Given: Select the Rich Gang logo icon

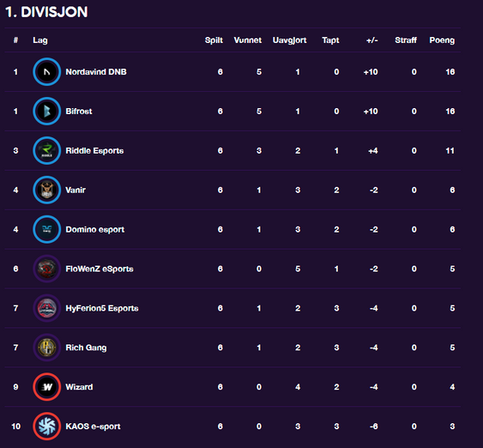Looking at the screenshot, I should point(47,348).
